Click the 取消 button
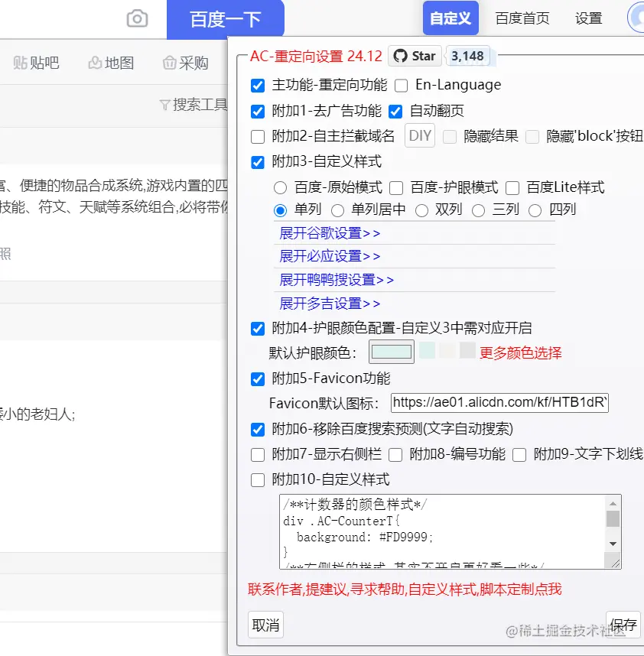 click(265, 625)
